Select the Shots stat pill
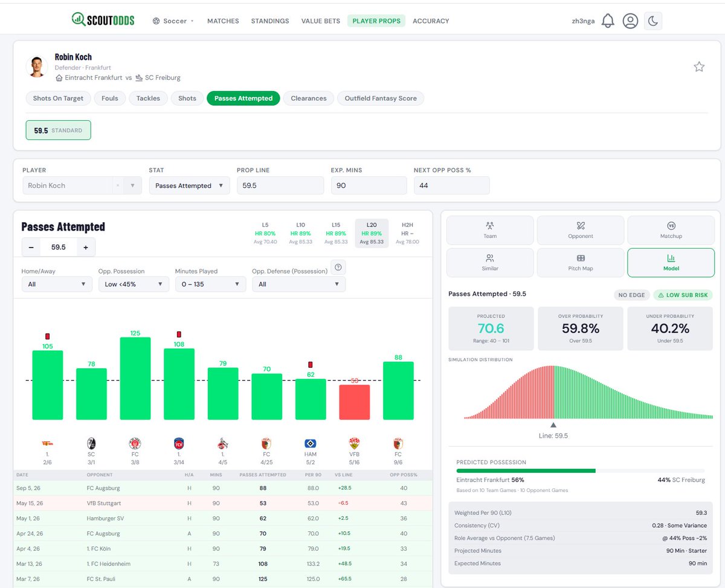Image resolution: width=725 pixels, height=588 pixels. 187,98
